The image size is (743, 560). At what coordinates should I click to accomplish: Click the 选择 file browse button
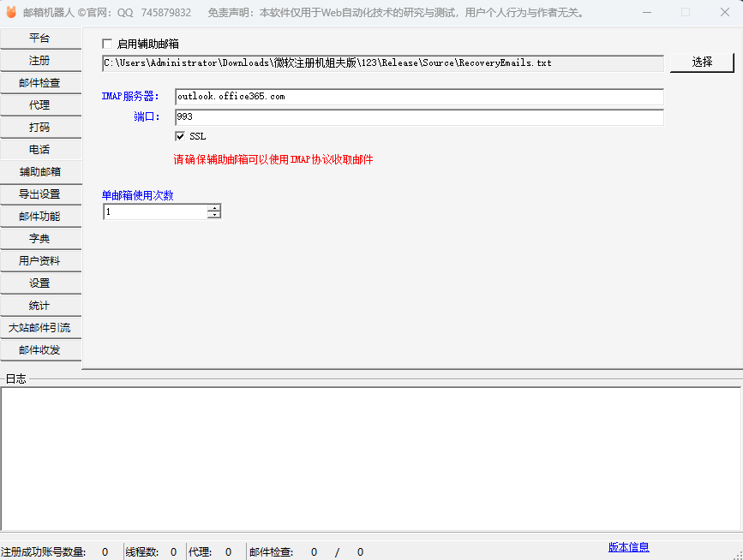tap(702, 63)
